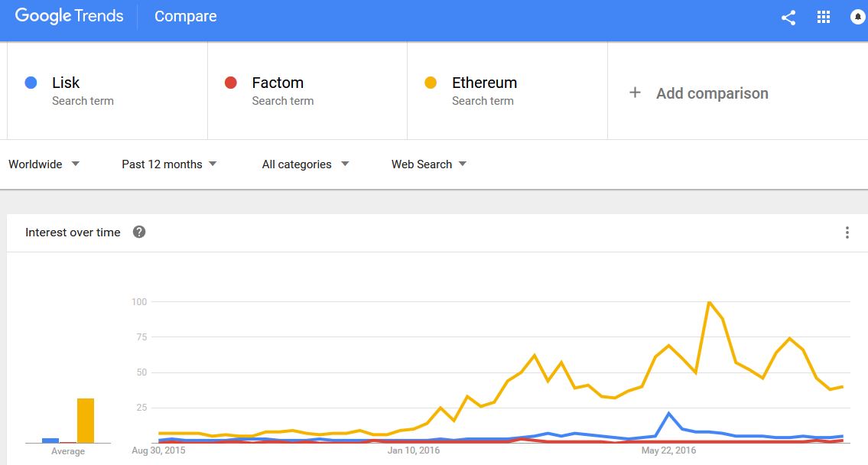Screen dimensions: 868x465
Task: Open the notifications bell icon
Action: 858,17
